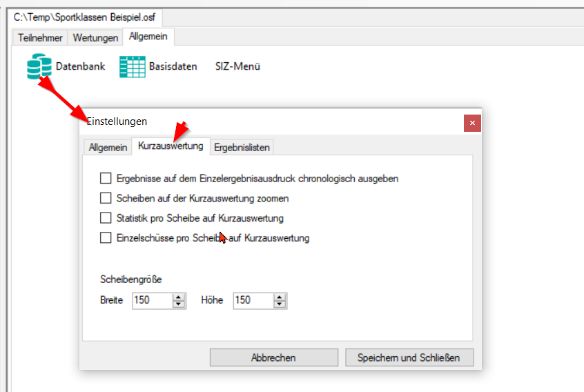Open the Datenbank database icon
584x392 pixels.
(x=39, y=67)
